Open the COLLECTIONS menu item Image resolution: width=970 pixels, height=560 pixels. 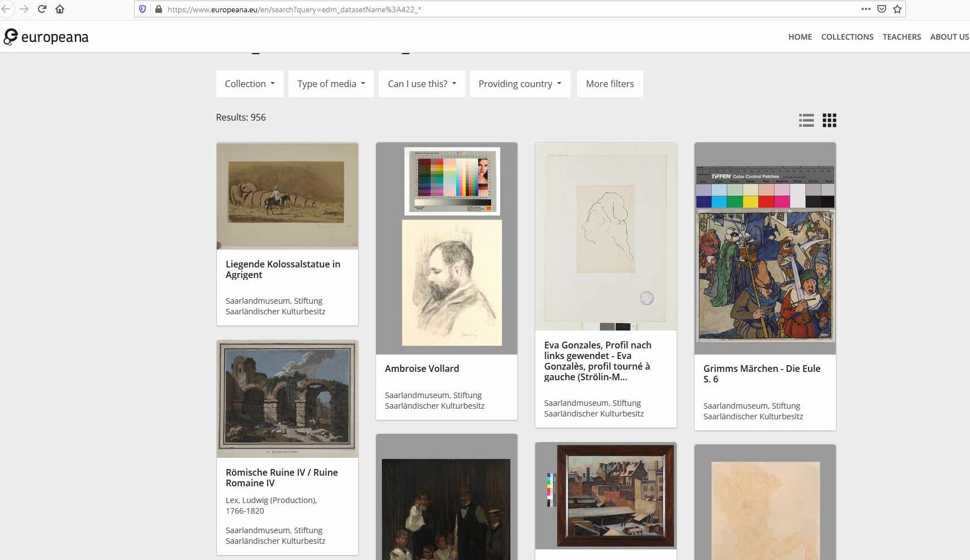point(847,37)
